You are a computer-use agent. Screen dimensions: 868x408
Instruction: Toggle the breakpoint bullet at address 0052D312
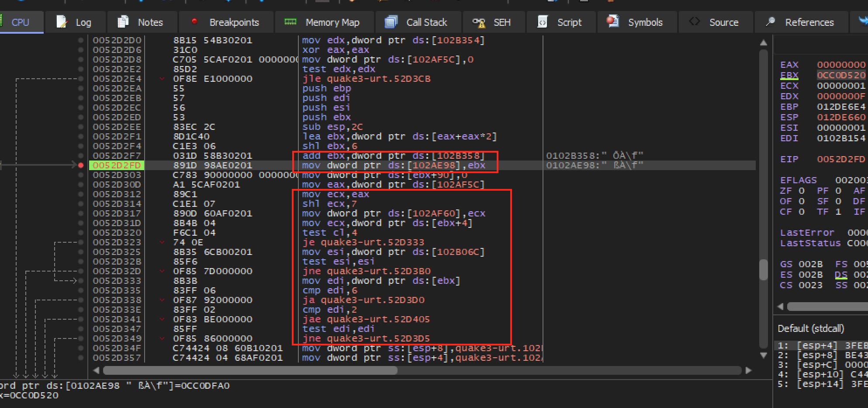pyautogui.click(x=81, y=194)
